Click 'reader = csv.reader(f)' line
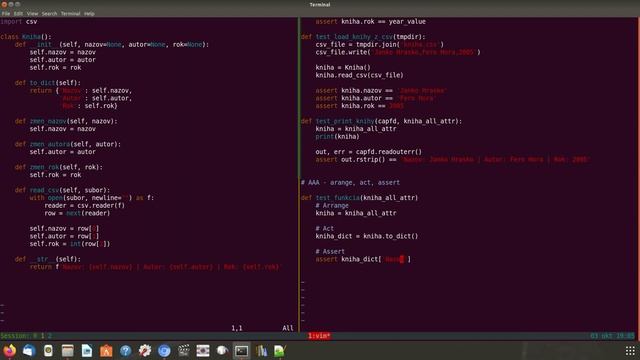 coord(85,205)
